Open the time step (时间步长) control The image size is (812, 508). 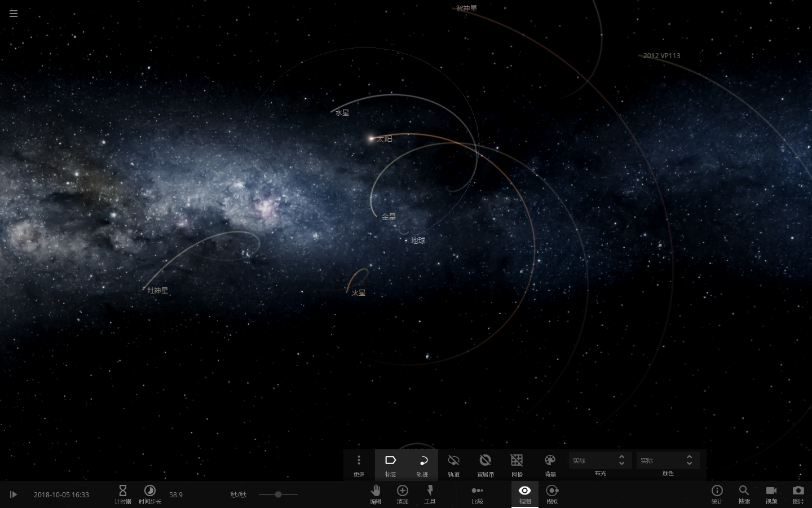click(x=150, y=494)
